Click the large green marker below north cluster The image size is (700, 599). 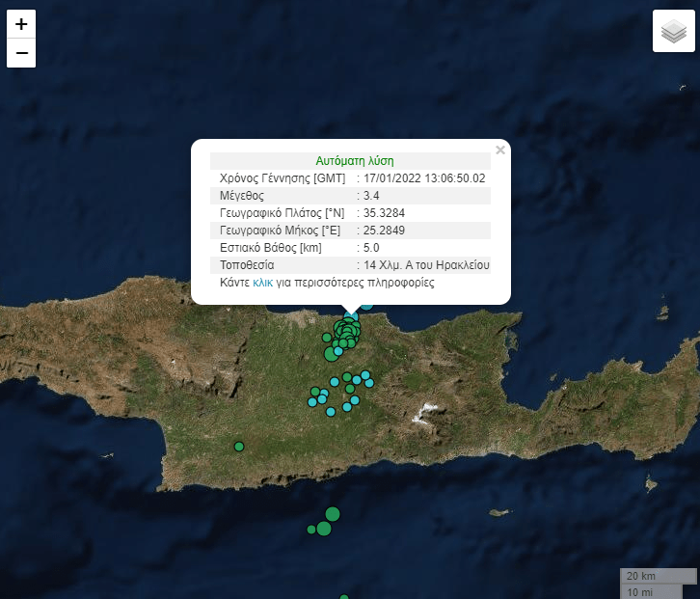click(331, 354)
